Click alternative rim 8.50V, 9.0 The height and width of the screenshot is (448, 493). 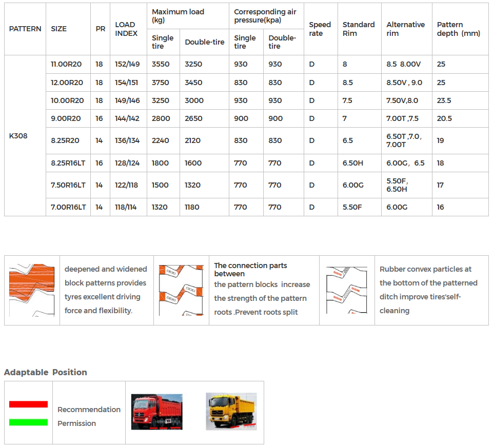[x=404, y=83]
